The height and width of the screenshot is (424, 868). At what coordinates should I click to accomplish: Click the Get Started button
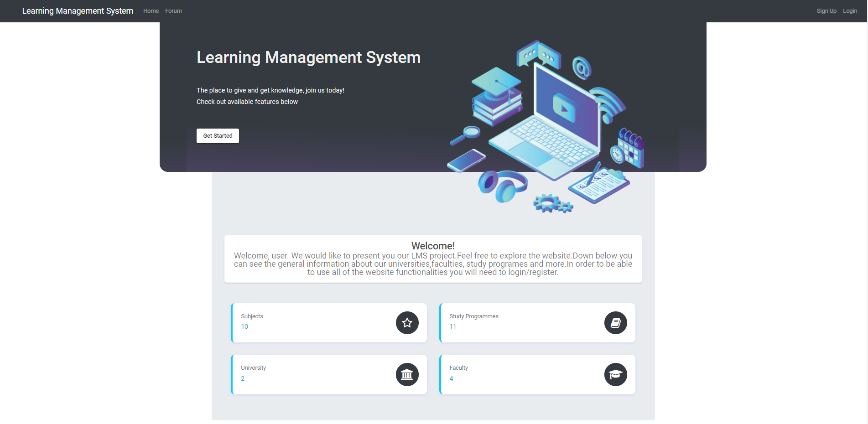[x=218, y=135]
